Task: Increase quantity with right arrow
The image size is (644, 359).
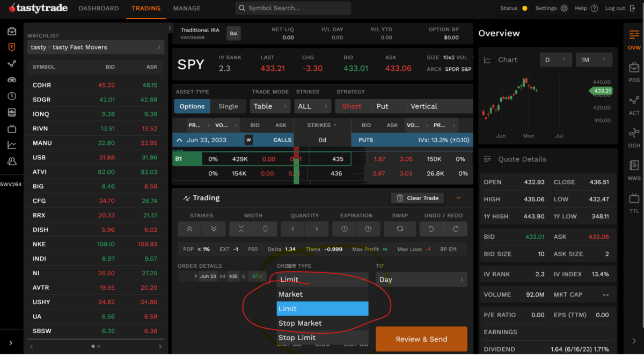Action: pos(317,229)
